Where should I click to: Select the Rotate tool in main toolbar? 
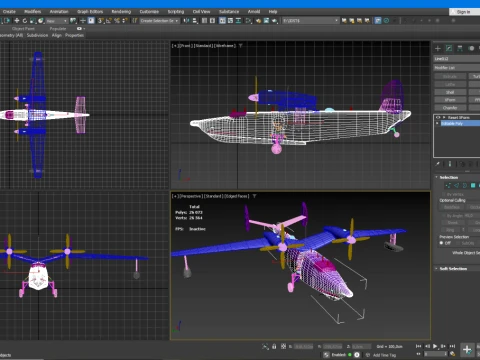[x=25, y=21]
